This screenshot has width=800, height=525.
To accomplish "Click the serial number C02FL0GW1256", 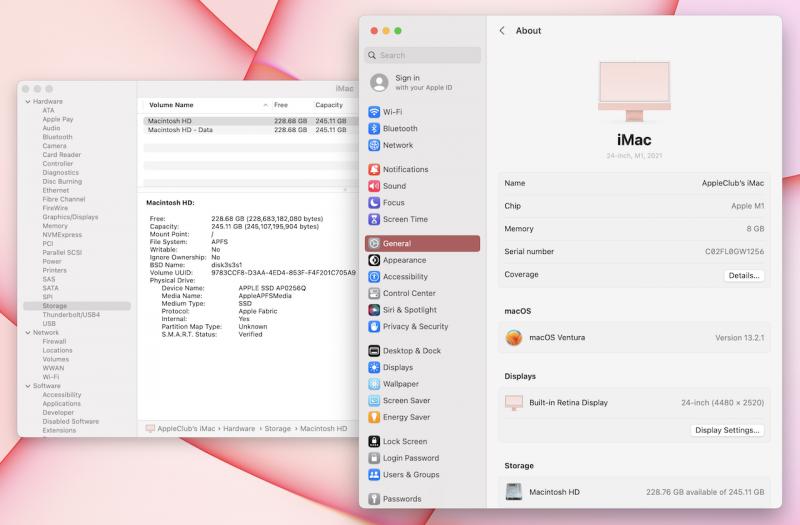I will tap(735, 252).
